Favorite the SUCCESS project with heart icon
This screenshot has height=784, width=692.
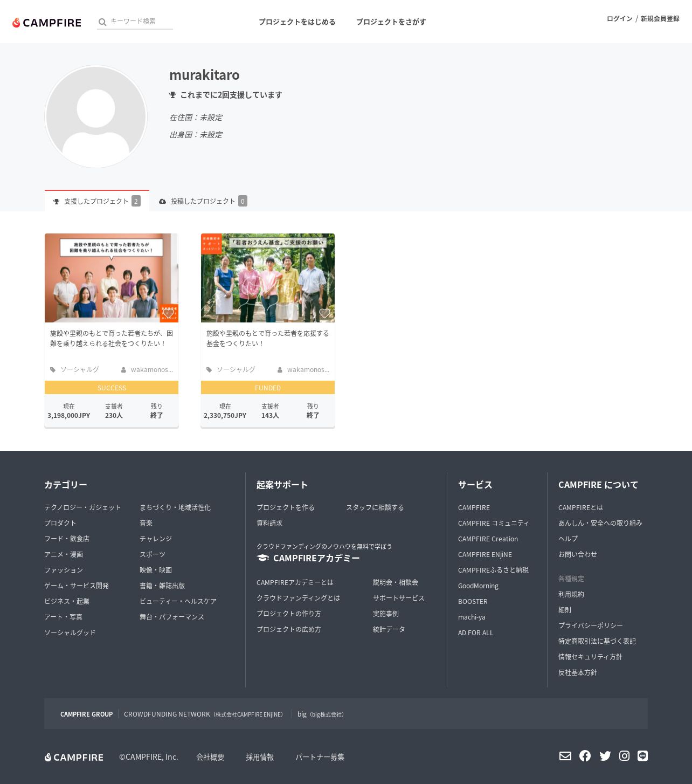(168, 313)
